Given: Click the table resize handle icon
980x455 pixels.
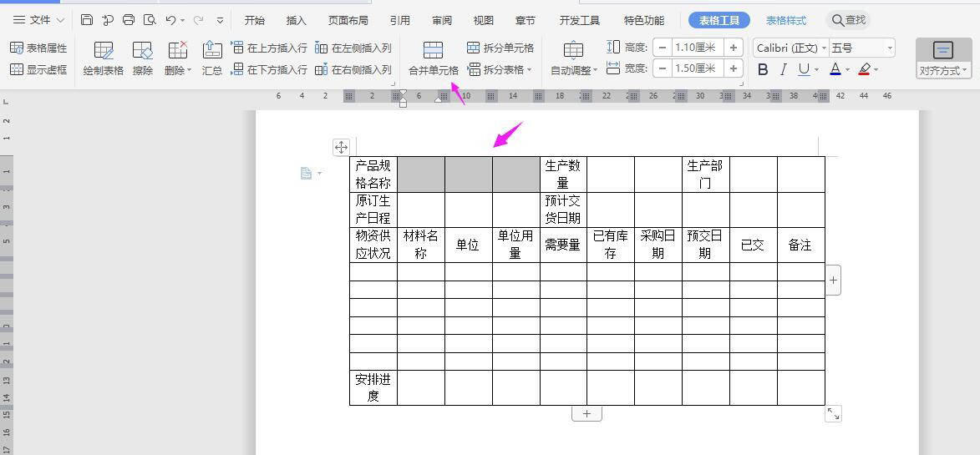Looking at the screenshot, I should click(x=833, y=413).
